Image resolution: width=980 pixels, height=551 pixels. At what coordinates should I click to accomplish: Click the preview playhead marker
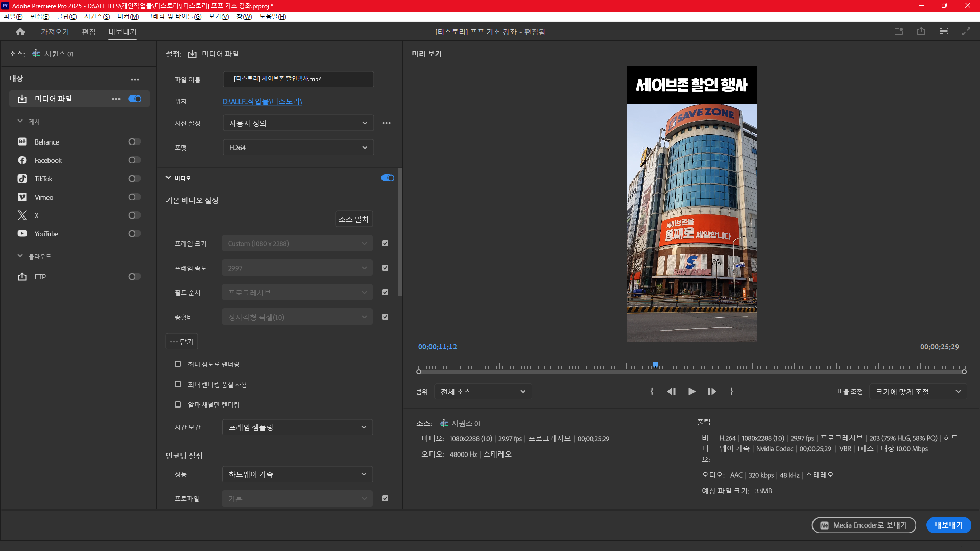point(655,365)
